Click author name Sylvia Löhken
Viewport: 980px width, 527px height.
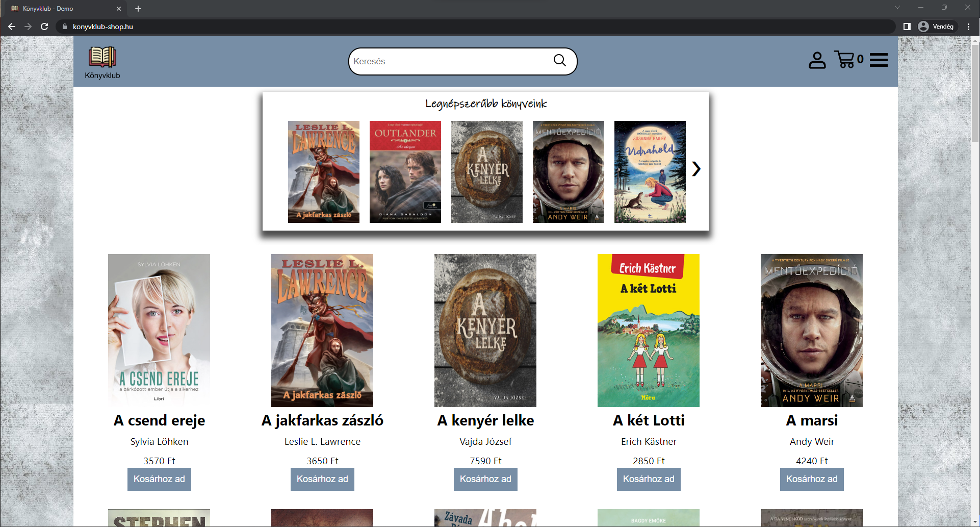coord(159,442)
